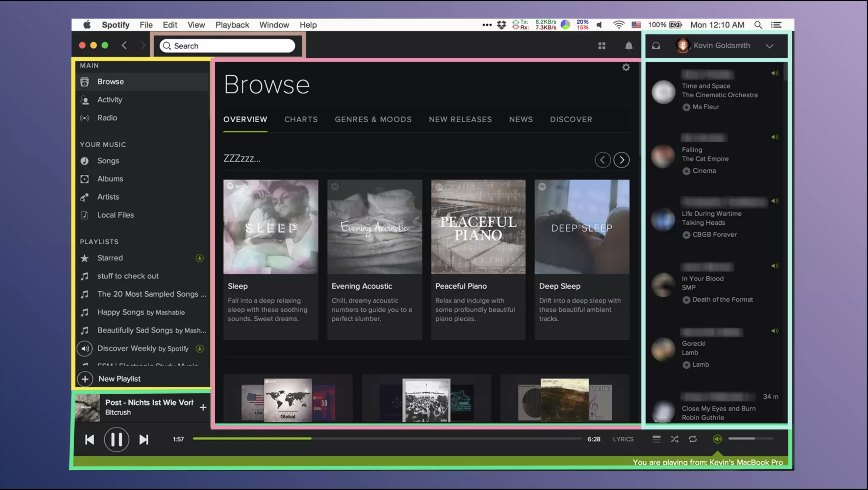Show next ZZZzzz playlists
The image size is (868, 490).
621,160
